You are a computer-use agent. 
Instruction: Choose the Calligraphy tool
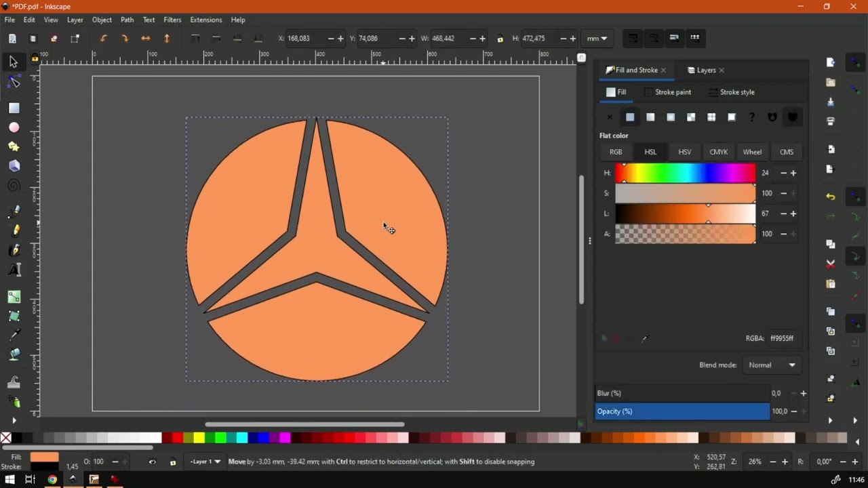point(14,251)
